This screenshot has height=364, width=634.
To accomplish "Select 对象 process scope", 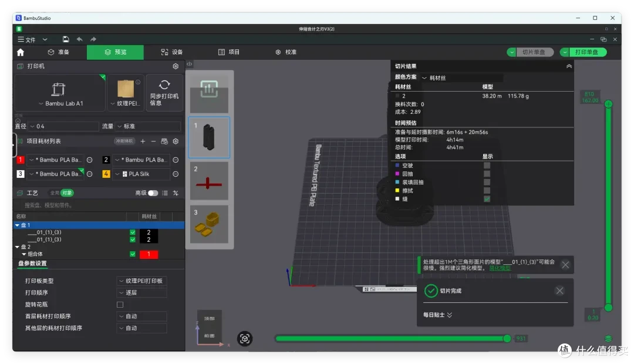I will point(67,193).
